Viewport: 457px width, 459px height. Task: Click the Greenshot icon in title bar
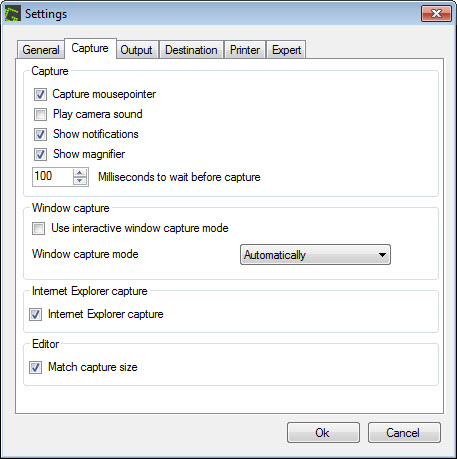pyautogui.click(x=13, y=14)
